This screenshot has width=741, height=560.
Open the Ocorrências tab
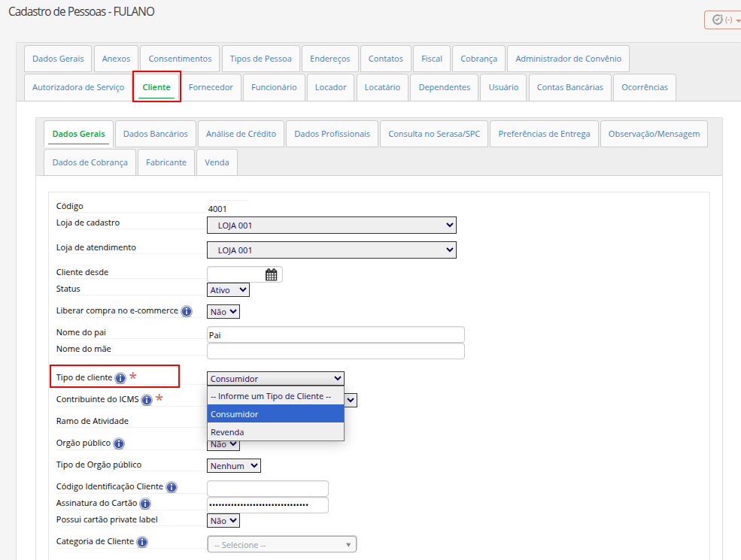[645, 87]
